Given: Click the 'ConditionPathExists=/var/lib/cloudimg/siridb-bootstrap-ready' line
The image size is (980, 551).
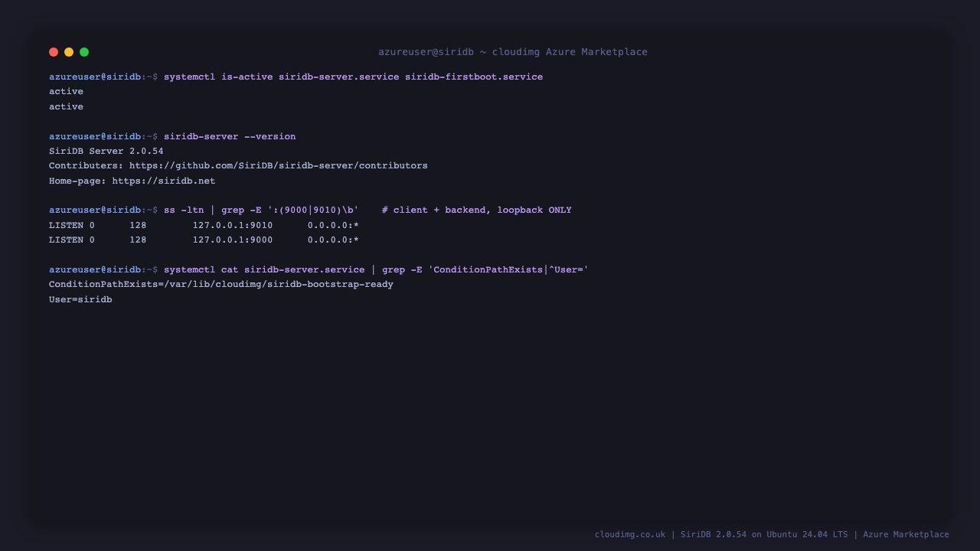Looking at the screenshot, I should (221, 285).
